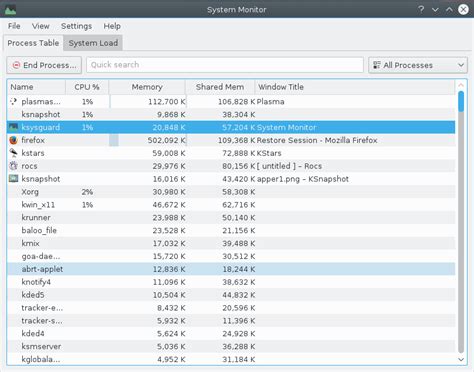474x372 pixels.
Task: Click the System Monitor window title cell
Action: 286,127
